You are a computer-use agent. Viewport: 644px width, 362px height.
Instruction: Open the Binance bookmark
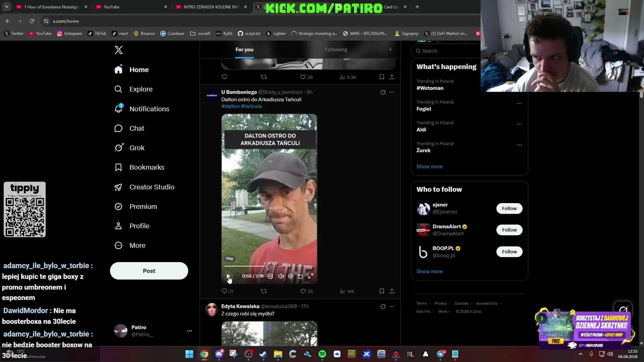click(144, 34)
